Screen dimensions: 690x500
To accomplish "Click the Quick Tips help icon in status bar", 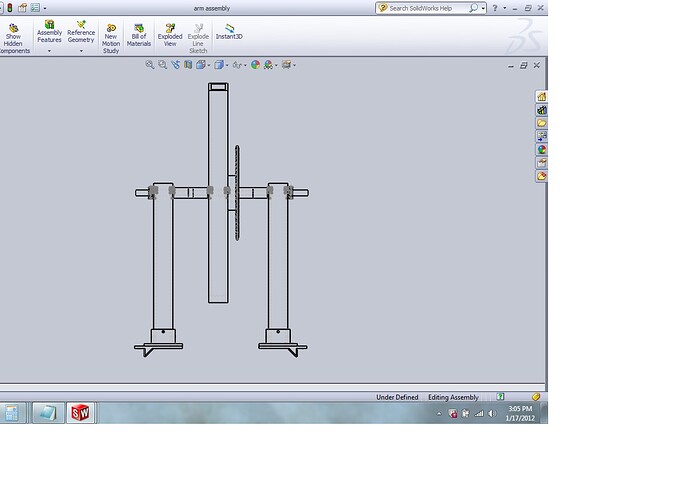I will click(500, 397).
